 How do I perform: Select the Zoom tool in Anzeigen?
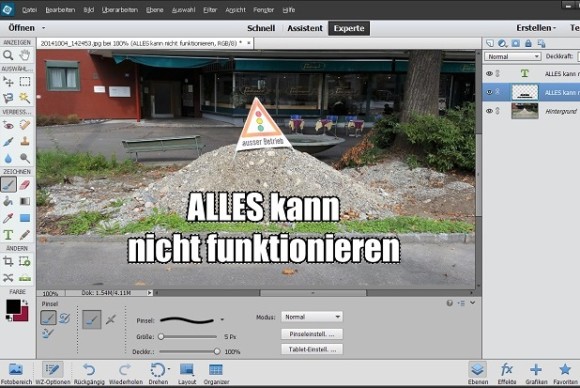pyautogui.click(x=8, y=55)
